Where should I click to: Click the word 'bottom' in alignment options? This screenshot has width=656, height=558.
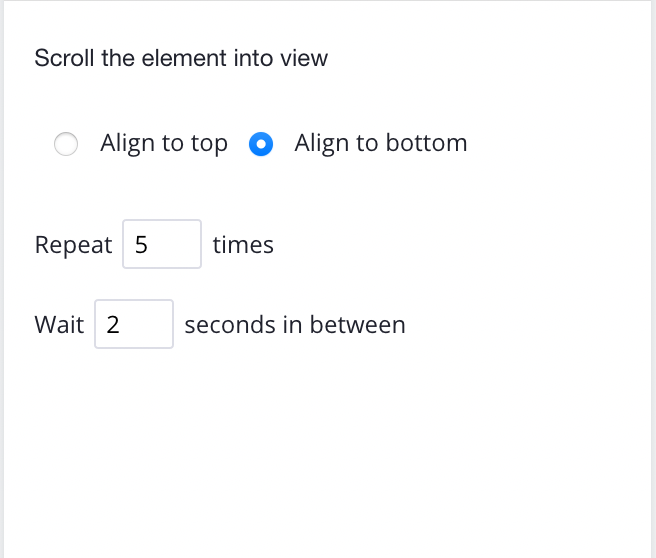coord(426,143)
